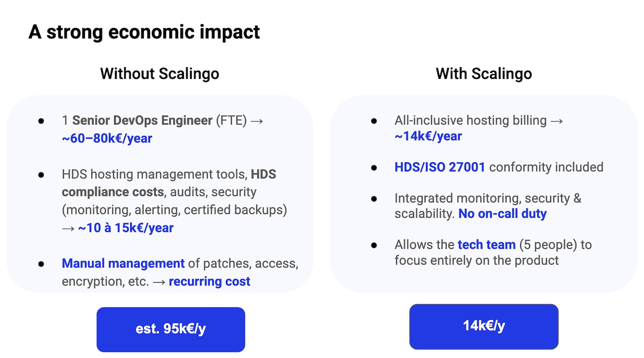The image size is (644, 358).
Task: Click the est. 95k€/y blue button
Action: coord(171,330)
